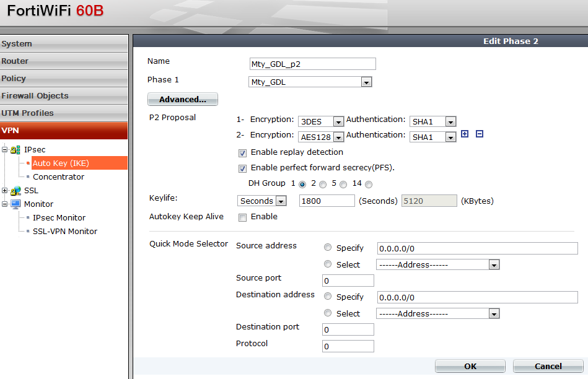Open proposal 2 Encryption AES128 dropdown

tap(321, 137)
